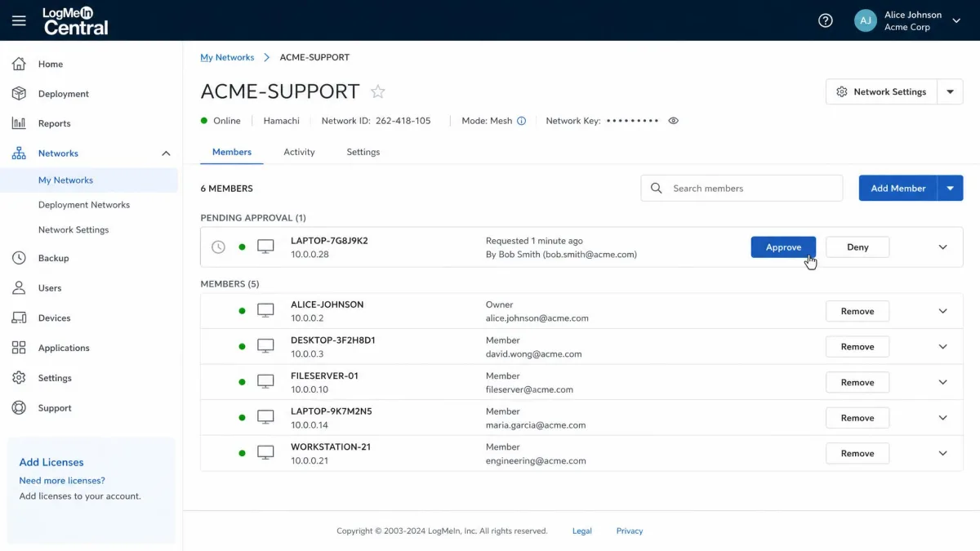Open the Privacy footer link
980x551 pixels.
(x=630, y=531)
